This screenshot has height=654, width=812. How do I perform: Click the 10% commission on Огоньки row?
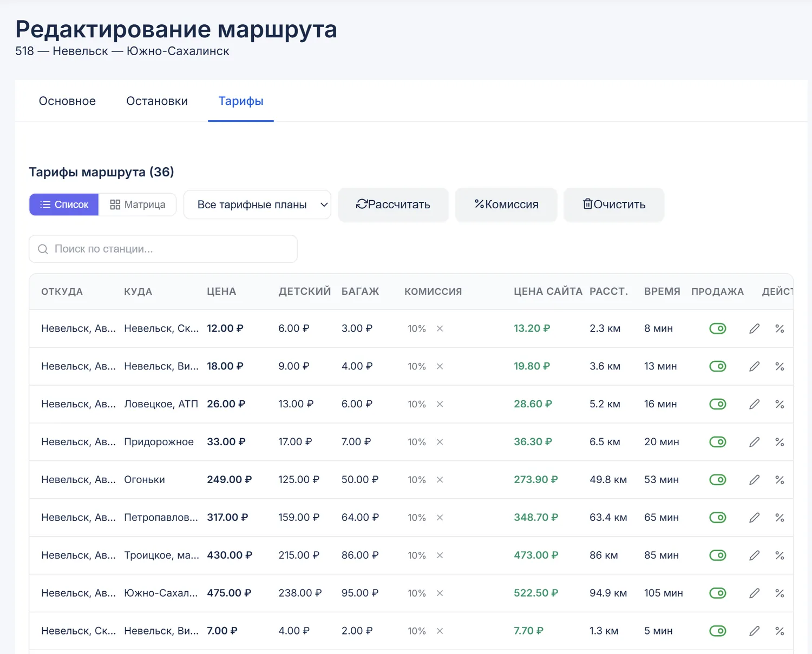tap(417, 480)
